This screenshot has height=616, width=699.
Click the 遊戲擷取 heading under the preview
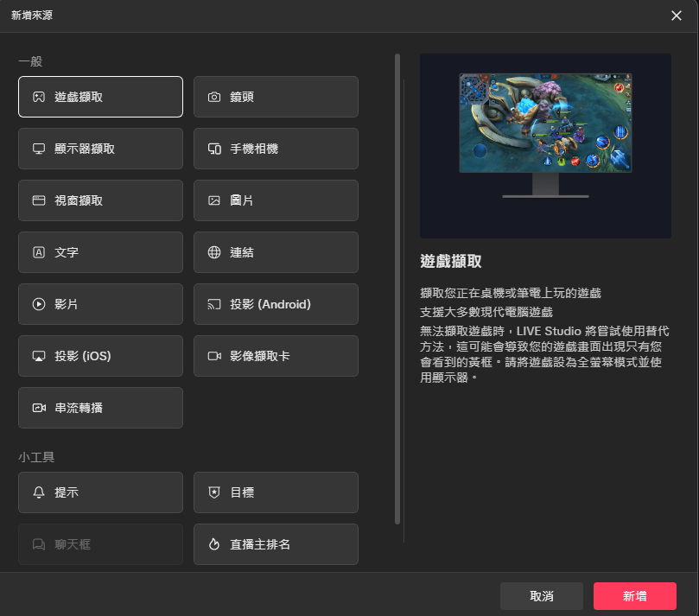tap(451, 261)
